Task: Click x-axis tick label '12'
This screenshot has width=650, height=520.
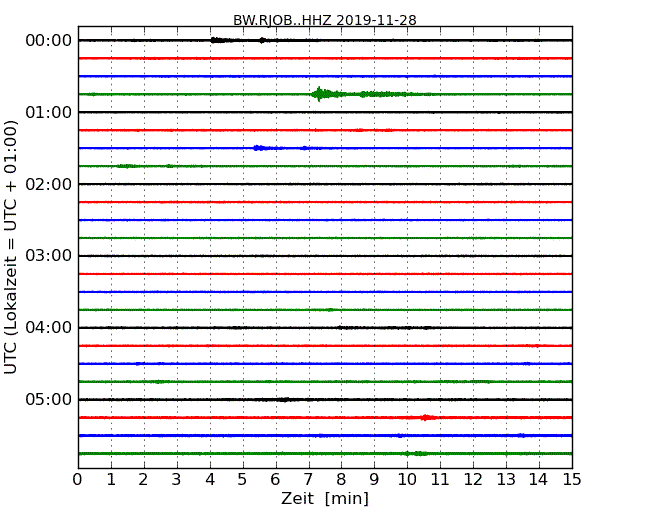Action: pyautogui.click(x=473, y=479)
